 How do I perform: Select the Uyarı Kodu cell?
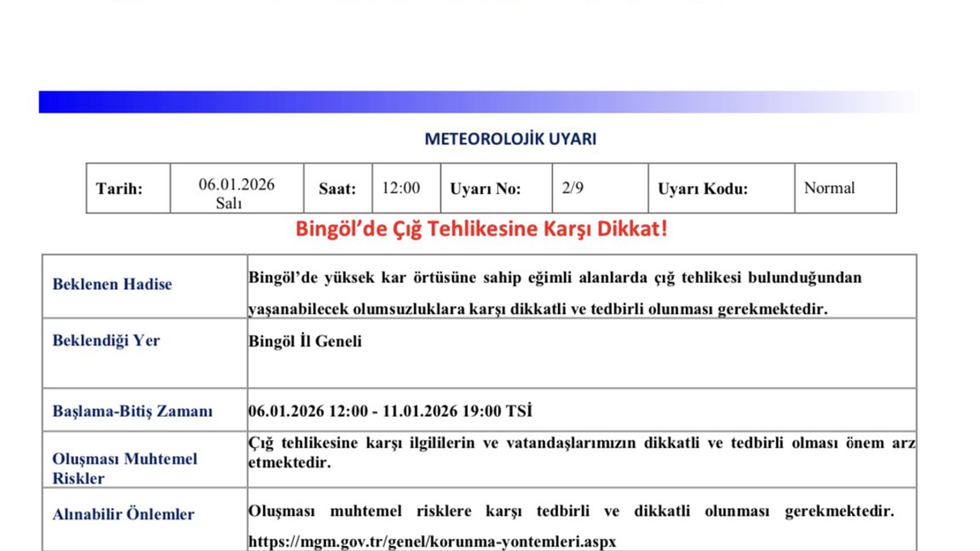pyautogui.click(x=697, y=188)
